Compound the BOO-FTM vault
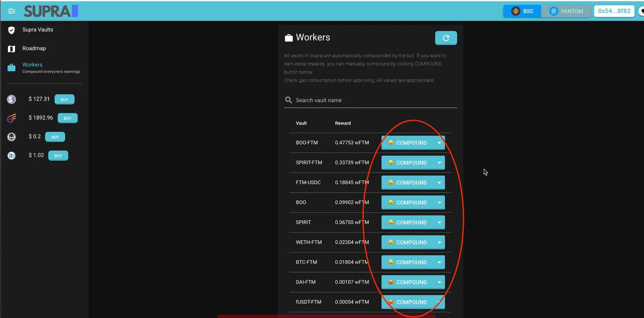The image size is (644, 318). point(407,143)
